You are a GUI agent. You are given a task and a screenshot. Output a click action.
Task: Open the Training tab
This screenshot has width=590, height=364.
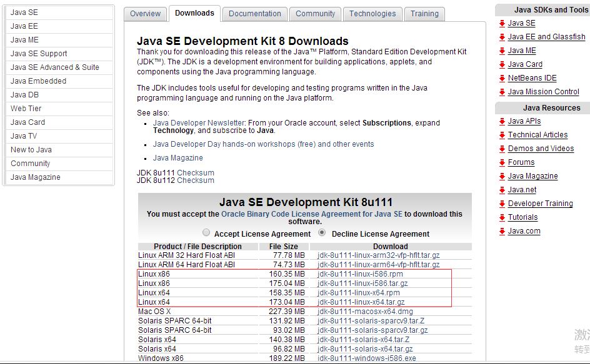424,14
